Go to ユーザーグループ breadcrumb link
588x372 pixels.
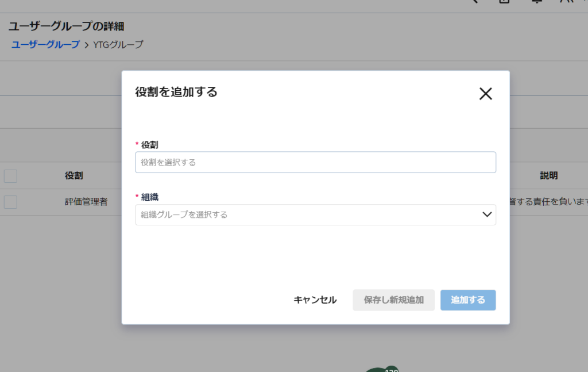[x=45, y=44]
